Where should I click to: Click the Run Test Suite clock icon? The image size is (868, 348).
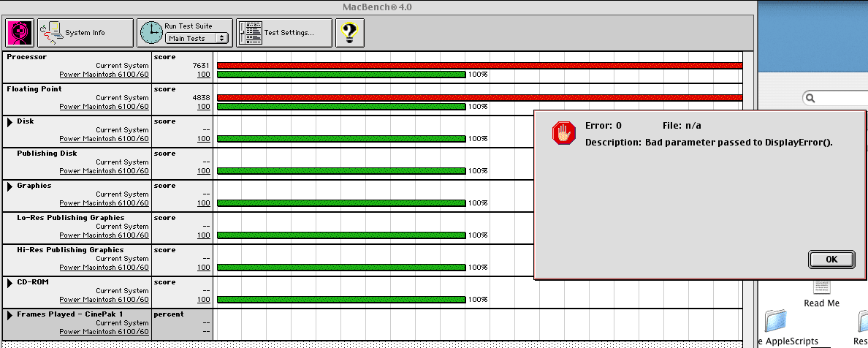151,33
